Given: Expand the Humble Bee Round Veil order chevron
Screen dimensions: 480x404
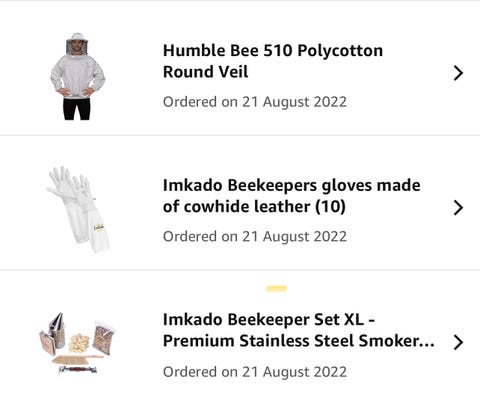Looking at the screenshot, I should click(458, 73).
